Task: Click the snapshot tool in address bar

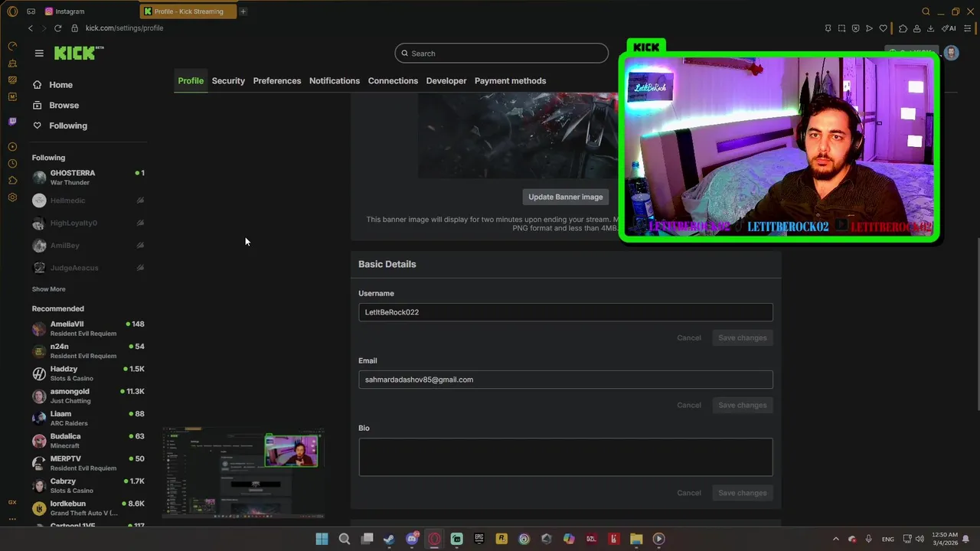Action: tap(841, 28)
